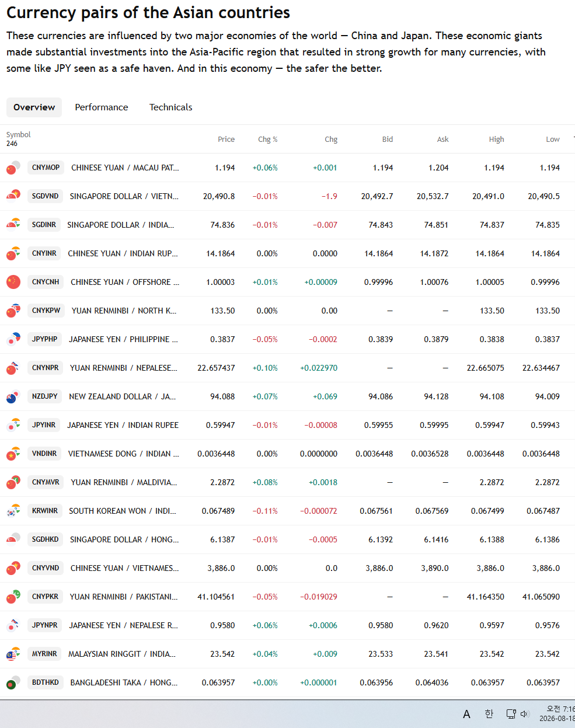Click the '+0.022970' change value
The height and width of the screenshot is (728, 575).
(319, 368)
